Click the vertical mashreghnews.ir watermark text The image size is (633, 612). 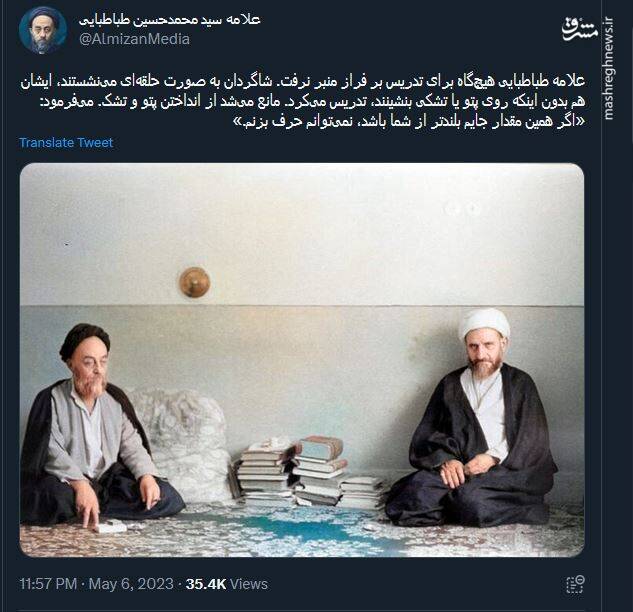coord(608,69)
